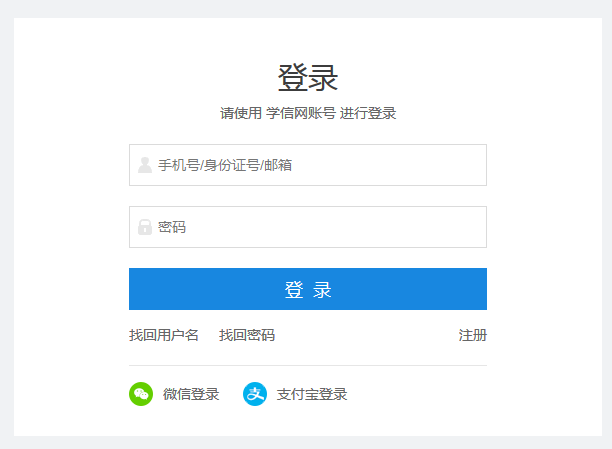Select the blue Alipay logo icon
Image resolution: width=612 pixels, height=449 pixels.
pyautogui.click(x=255, y=394)
